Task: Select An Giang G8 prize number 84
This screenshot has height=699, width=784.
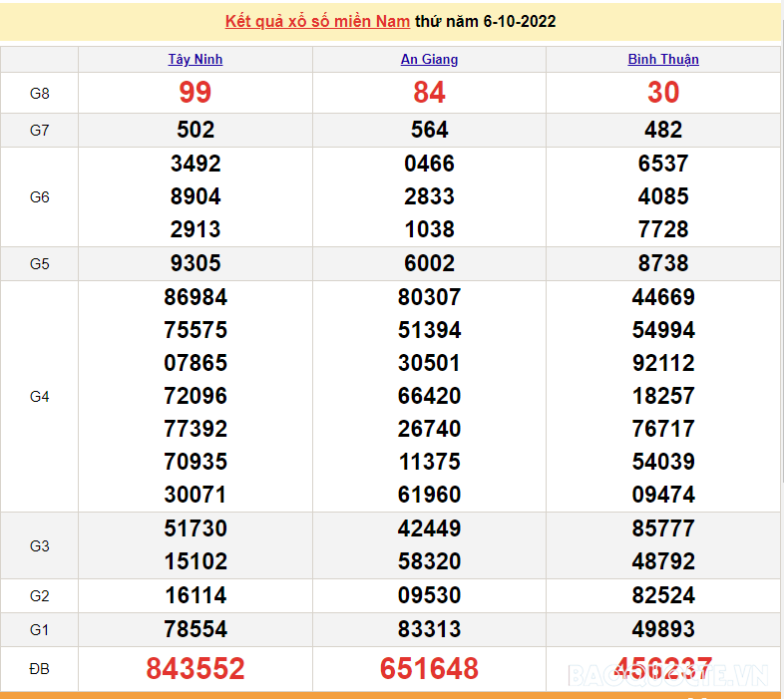Action: tap(429, 93)
